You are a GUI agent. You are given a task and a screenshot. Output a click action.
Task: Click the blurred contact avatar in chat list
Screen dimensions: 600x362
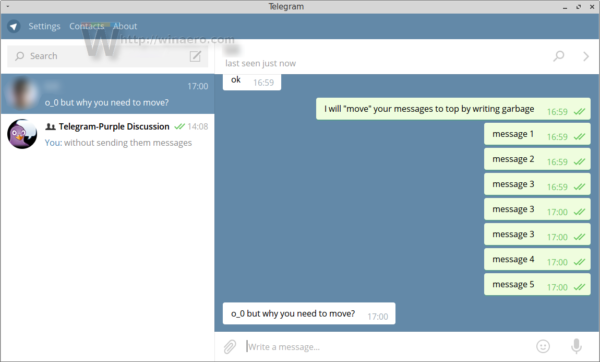[22, 94]
